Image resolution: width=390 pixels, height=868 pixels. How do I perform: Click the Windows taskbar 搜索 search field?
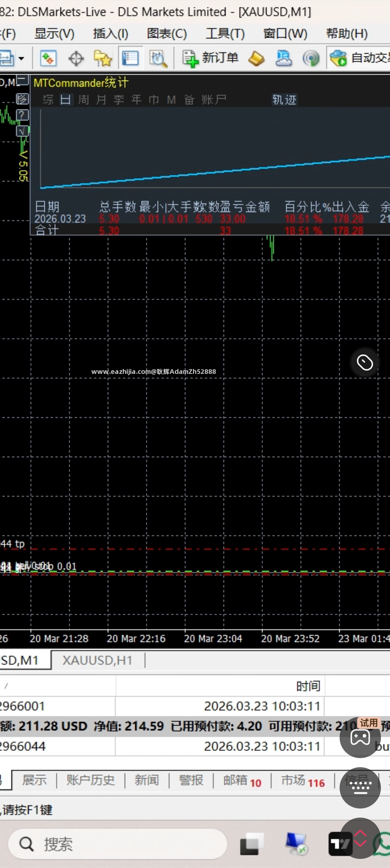tap(118, 844)
